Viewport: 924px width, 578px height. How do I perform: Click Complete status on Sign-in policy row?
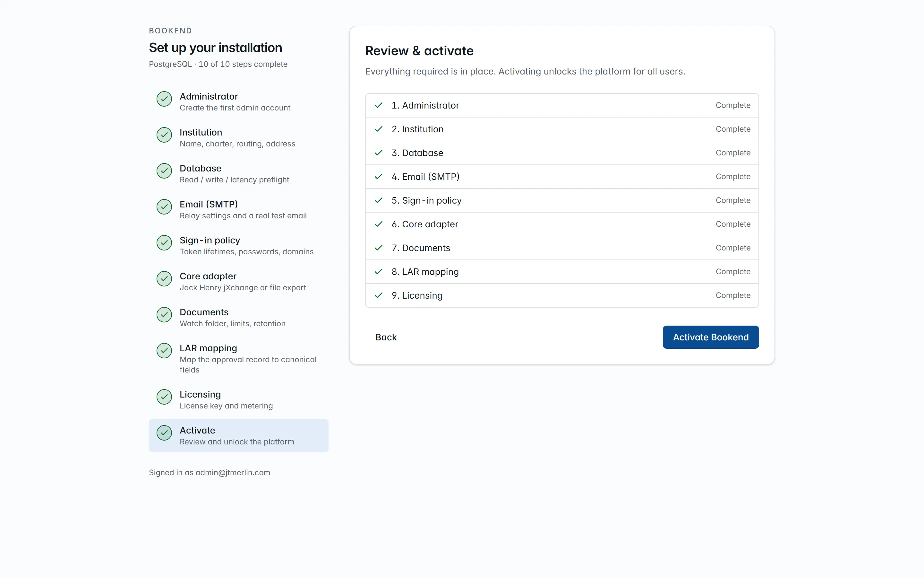point(733,200)
